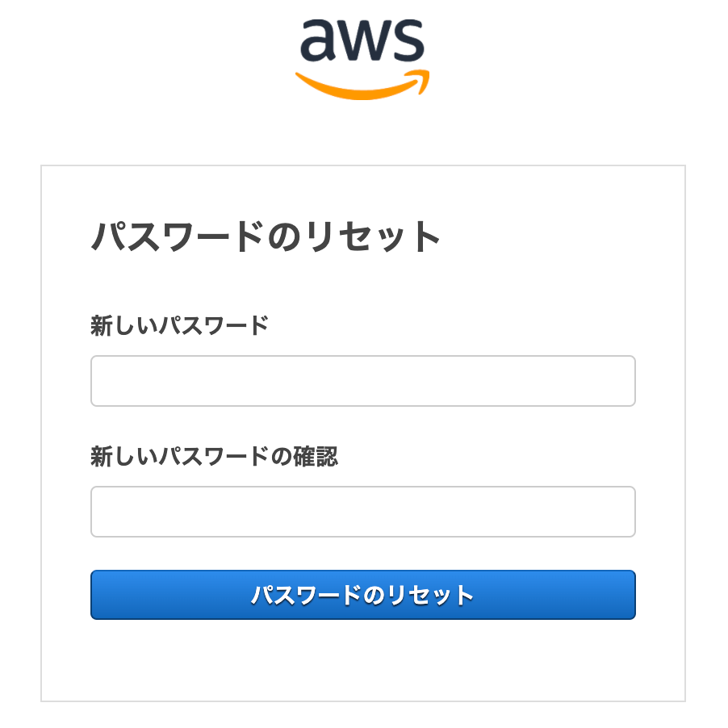This screenshot has height=728, width=728.
Task: Select the first empty password text box
Action: point(363,381)
